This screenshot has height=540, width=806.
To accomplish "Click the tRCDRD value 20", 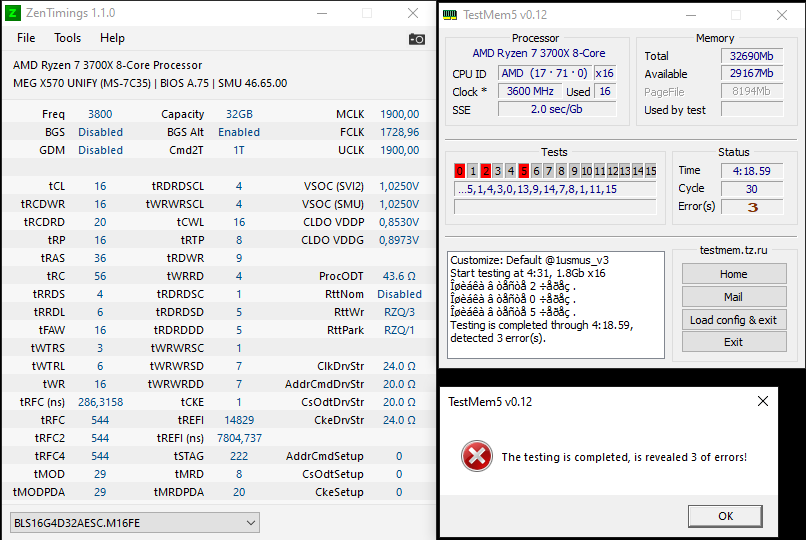I will tap(100, 222).
